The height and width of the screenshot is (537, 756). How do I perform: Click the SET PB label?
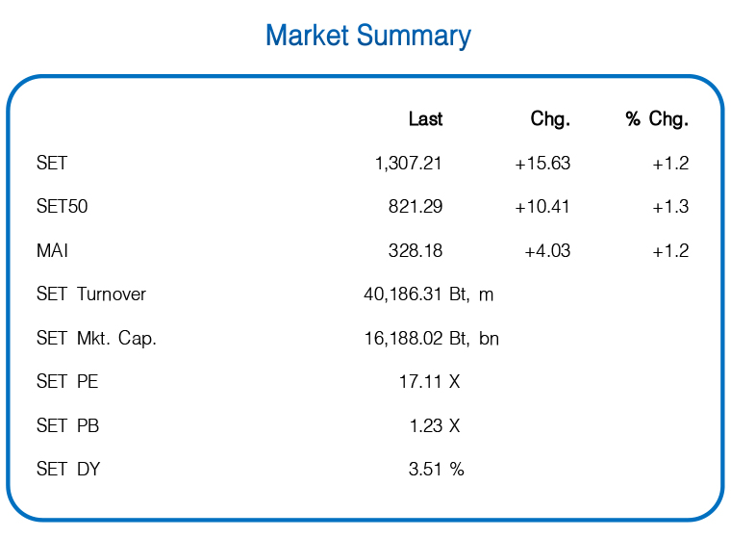coord(68,426)
